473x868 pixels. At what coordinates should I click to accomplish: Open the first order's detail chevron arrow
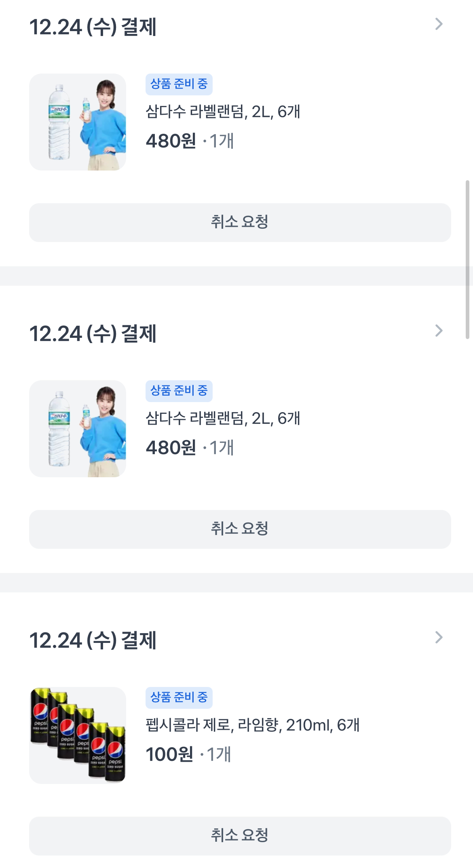[x=439, y=24]
